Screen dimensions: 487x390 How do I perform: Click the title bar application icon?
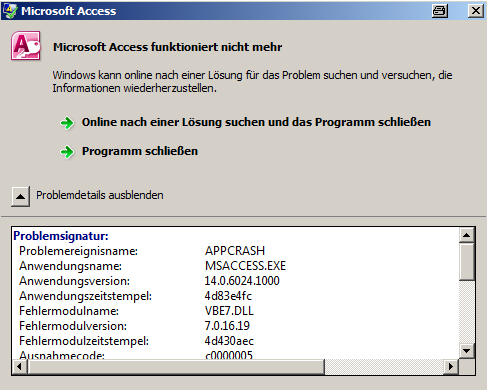tap(10, 11)
